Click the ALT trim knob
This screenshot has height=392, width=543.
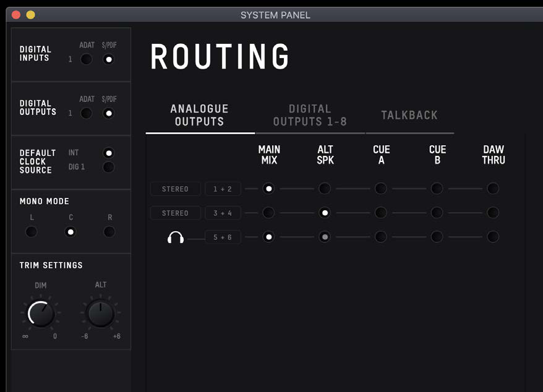100,313
